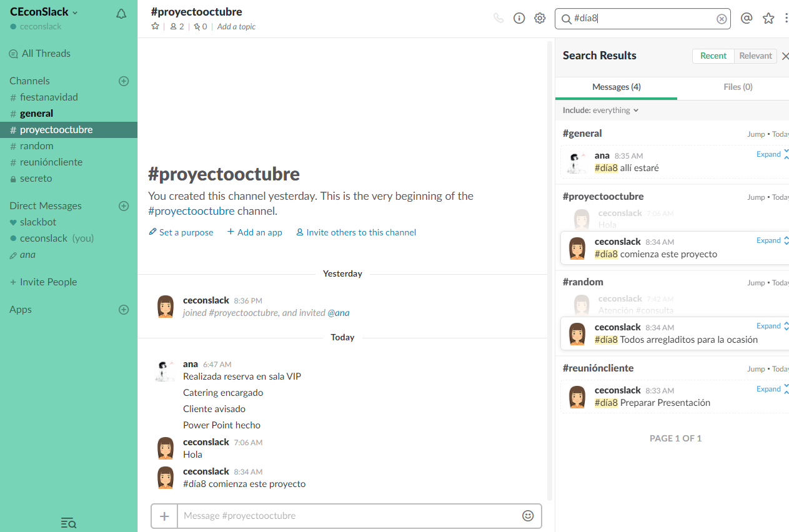The height and width of the screenshot is (532, 789).
Task: Start a call with phone icon
Action: point(499,18)
